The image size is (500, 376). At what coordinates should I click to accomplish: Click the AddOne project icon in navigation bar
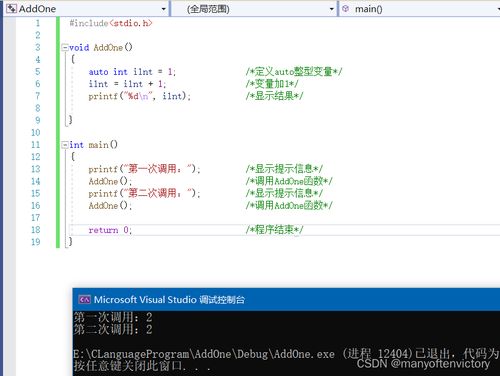[x=11, y=9]
